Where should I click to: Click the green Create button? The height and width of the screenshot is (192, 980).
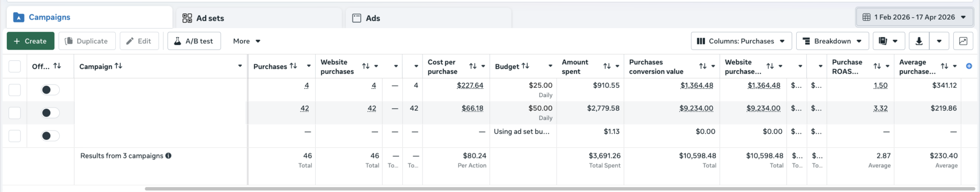click(x=31, y=41)
